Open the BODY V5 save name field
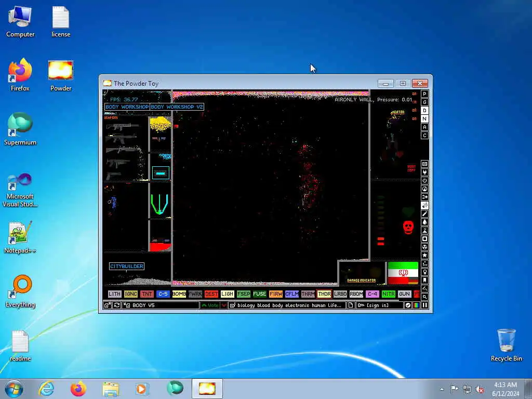This screenshot has width=532, height=399. coord(161,305)
